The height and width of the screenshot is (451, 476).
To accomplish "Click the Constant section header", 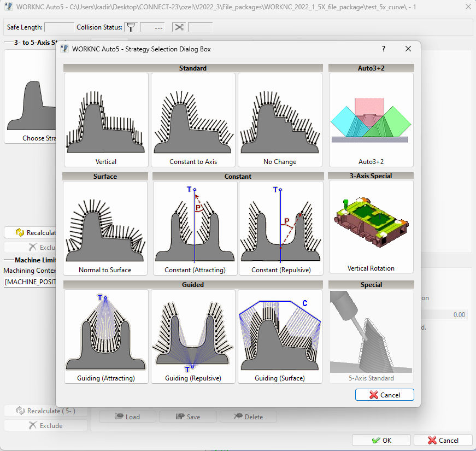I will click(238, 177).
